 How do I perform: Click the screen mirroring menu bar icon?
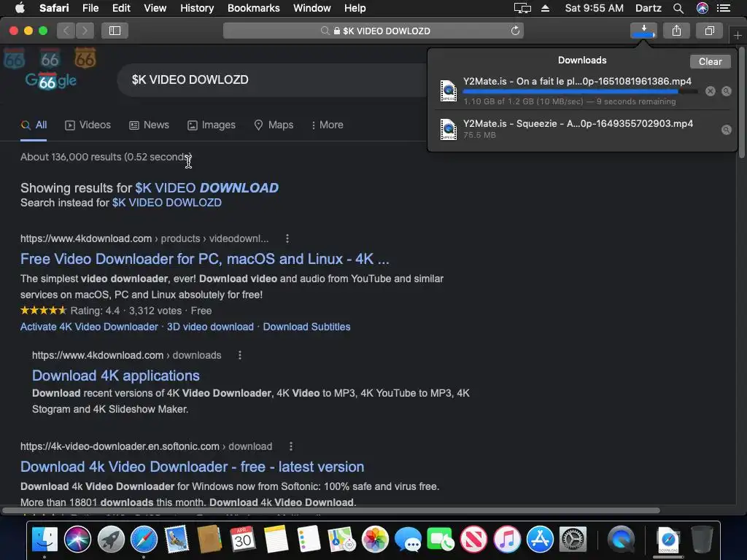click(x=522, y=8)
